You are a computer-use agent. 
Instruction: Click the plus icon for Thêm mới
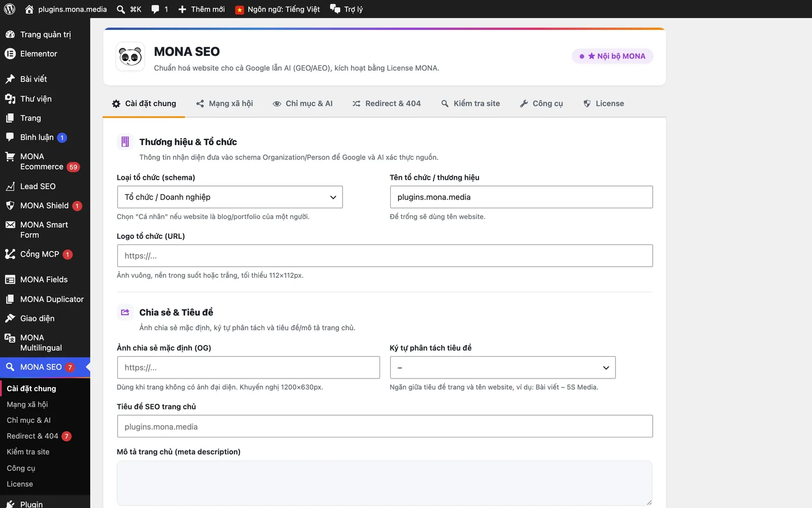(182, 9)
